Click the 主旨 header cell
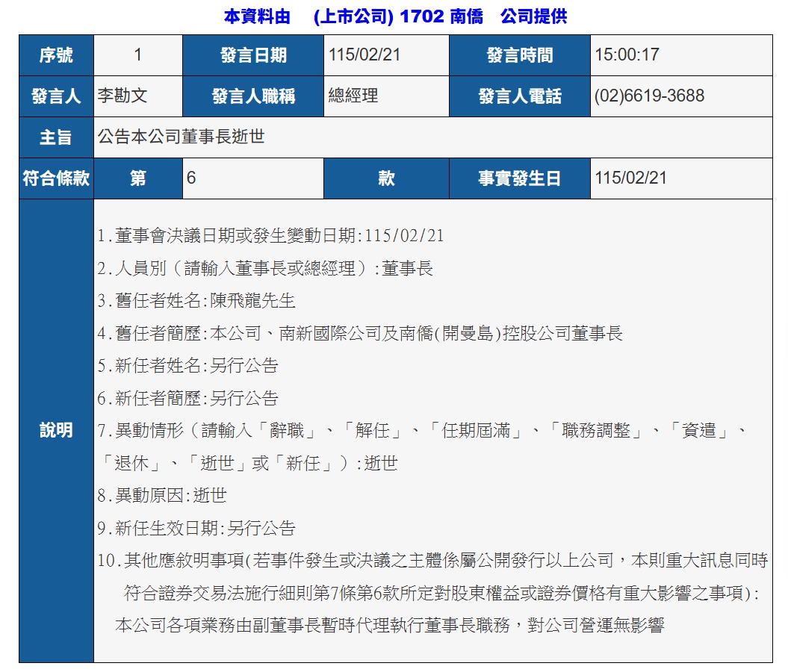The width and height of the screenshot is (788, 672). click(x=56, y=137)
